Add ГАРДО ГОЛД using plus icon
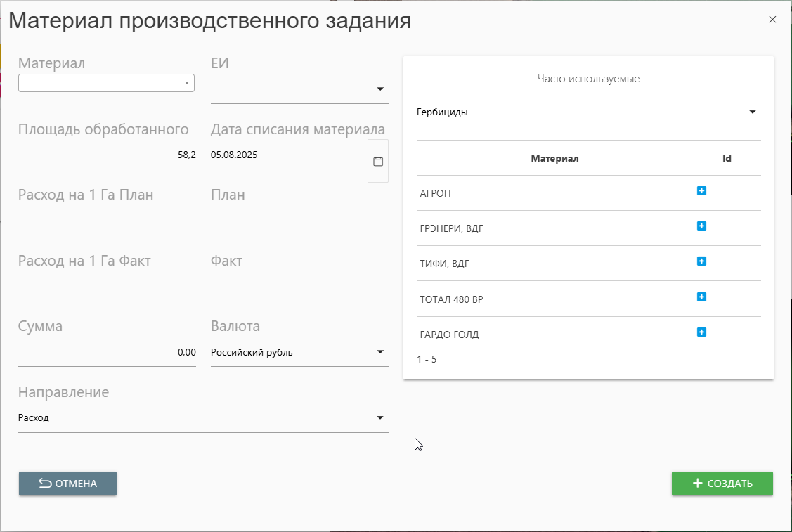 coord(701,332)
